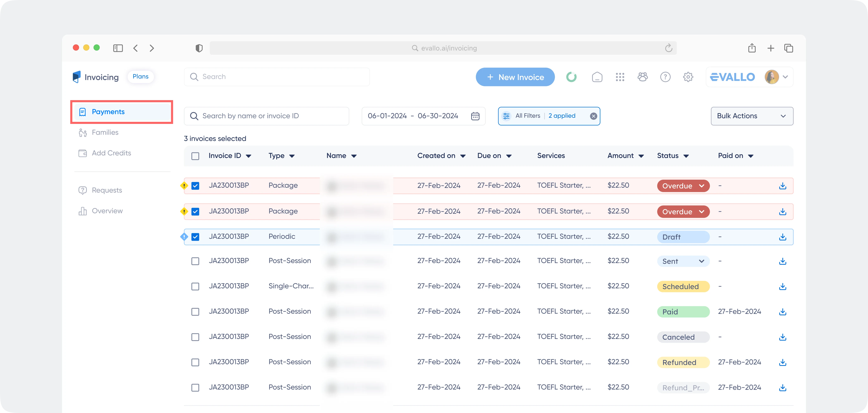Open the user group icon in header

click(x=643, y=77)
